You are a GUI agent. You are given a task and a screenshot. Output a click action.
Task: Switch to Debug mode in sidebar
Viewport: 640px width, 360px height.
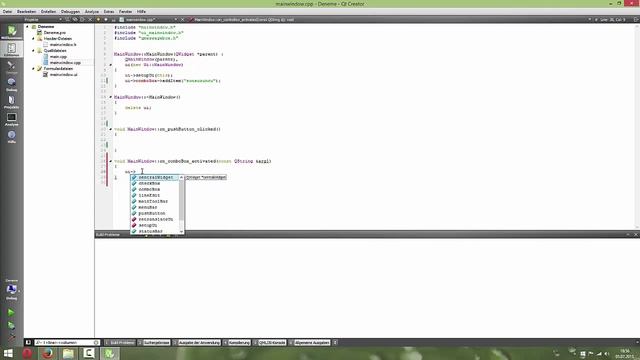click(x=11, y=84)
